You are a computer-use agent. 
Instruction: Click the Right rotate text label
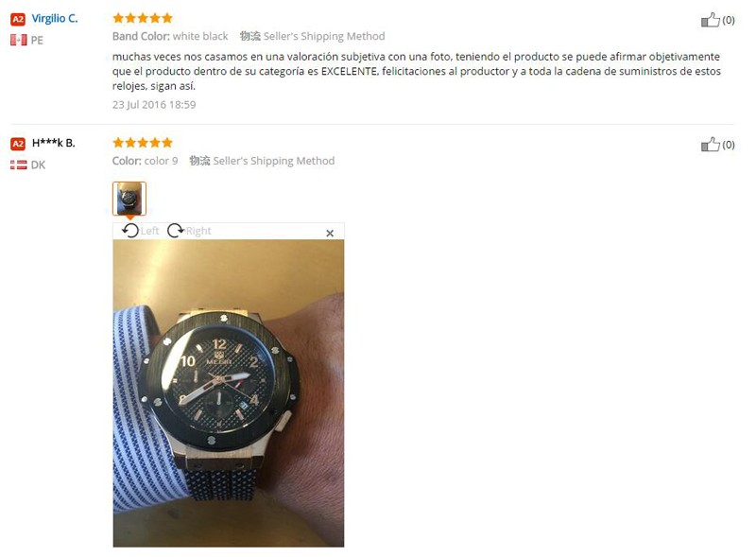198,231
